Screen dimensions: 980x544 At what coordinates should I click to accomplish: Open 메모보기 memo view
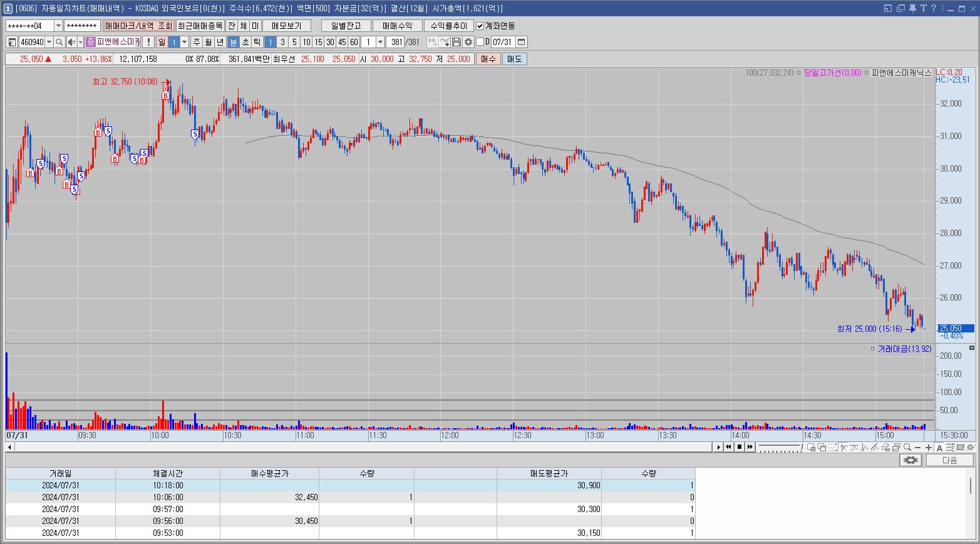pyautogui.click(x=287, y=26)
